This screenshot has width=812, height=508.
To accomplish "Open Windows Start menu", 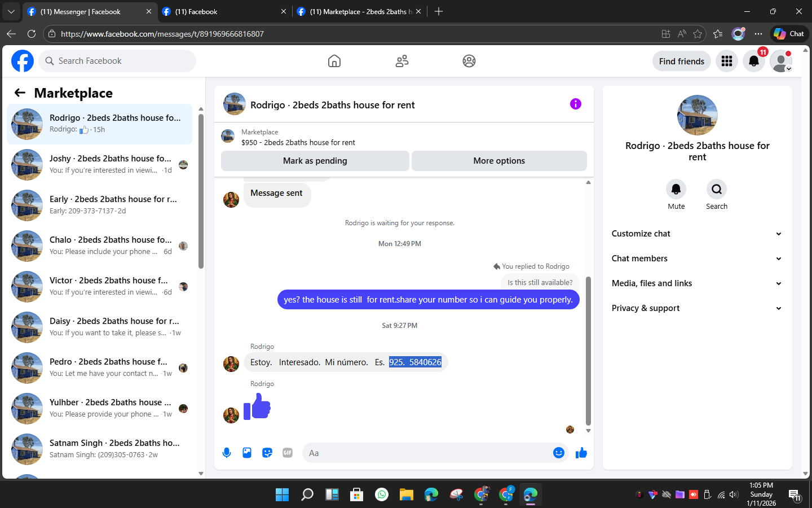I will [282, 494].
